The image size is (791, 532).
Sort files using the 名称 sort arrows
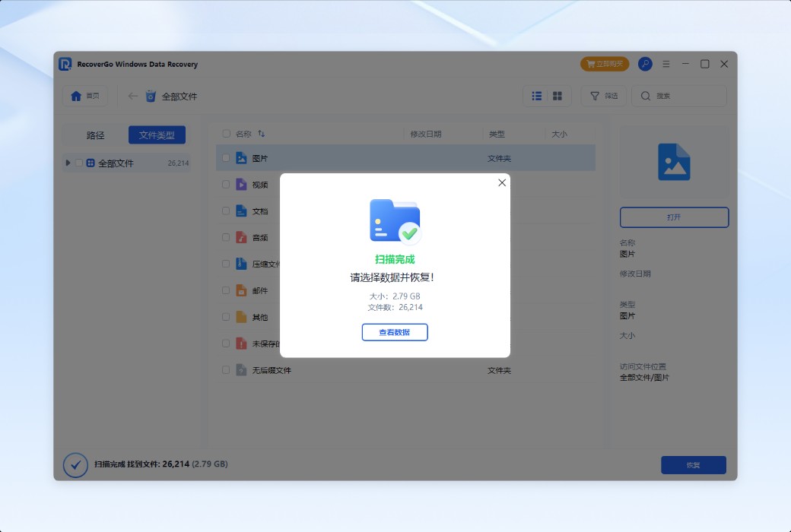coord(262,133)
